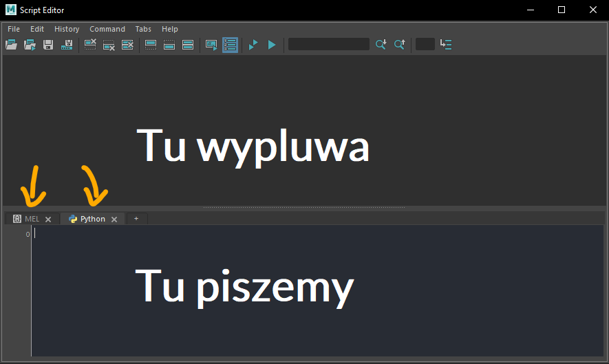Open the Command menu

click(107, 29)
